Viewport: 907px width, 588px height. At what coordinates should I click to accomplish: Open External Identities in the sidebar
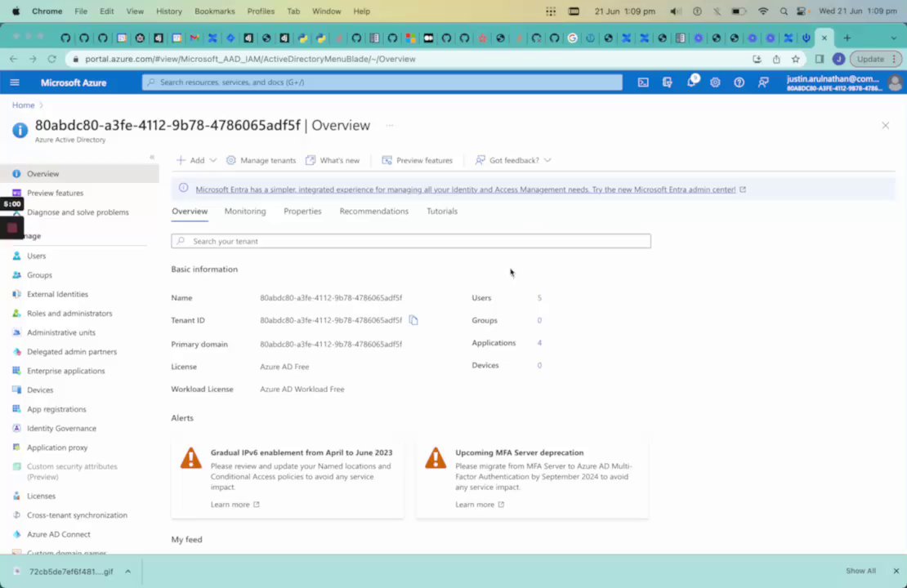[57, 294]
